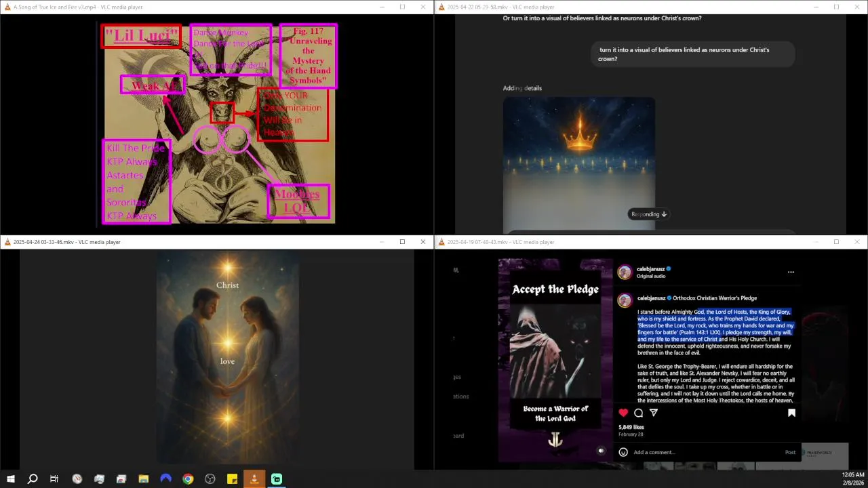The height and width of the screenshot is (488, 868).
Task: Minimize the 2025-04-19 VLC window
Action: (815, 242)
